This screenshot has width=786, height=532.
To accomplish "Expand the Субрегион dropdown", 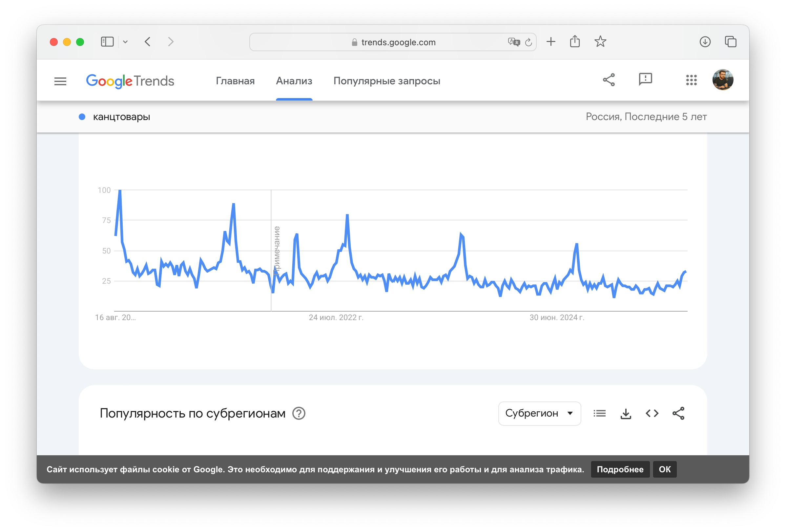I will tap(539, 413).
